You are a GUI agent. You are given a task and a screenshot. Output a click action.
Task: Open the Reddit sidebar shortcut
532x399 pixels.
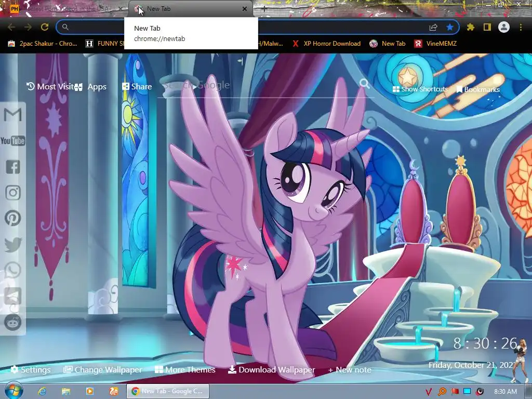coord(13,322)
